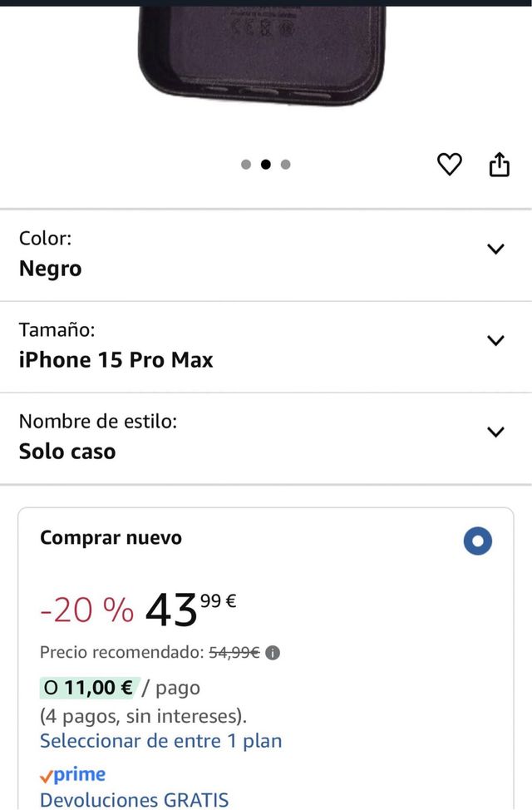The width and height of the screenshot is (532, 810).
Task: Click the Devoluciones GRATIS link
Action: coord(135,799)
